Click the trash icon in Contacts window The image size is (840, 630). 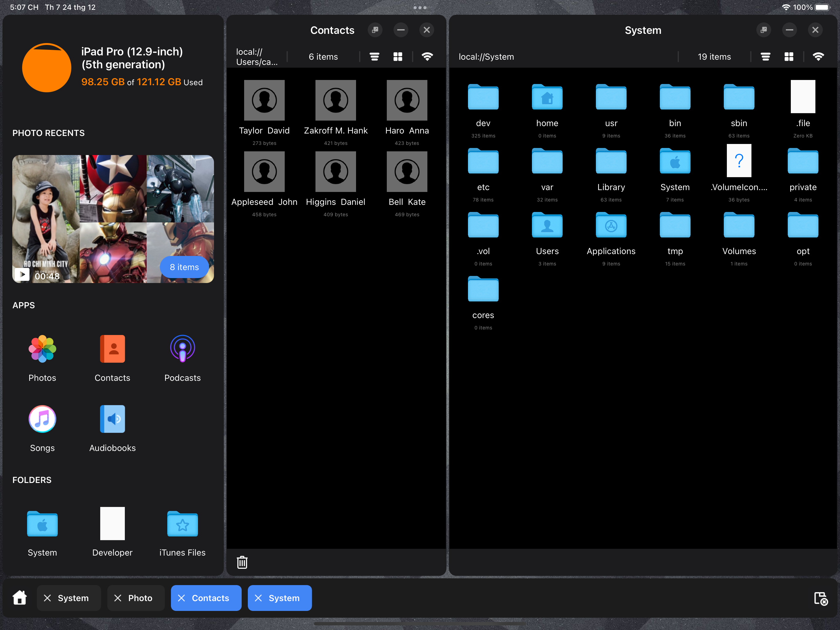(x=242, y=562)
